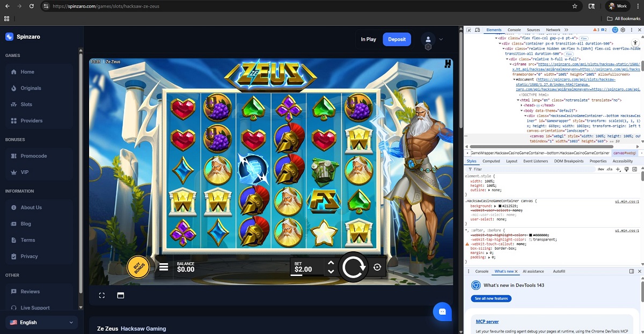This screenshot has width=644, height=334.
Task: Spin the slot reels
Action: tap(353, 267)
